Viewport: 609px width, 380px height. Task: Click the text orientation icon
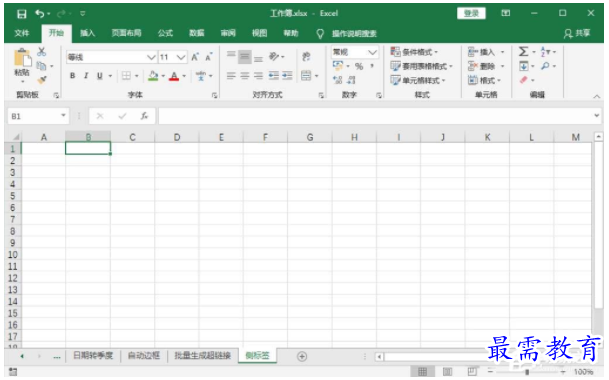coord(274,57)
